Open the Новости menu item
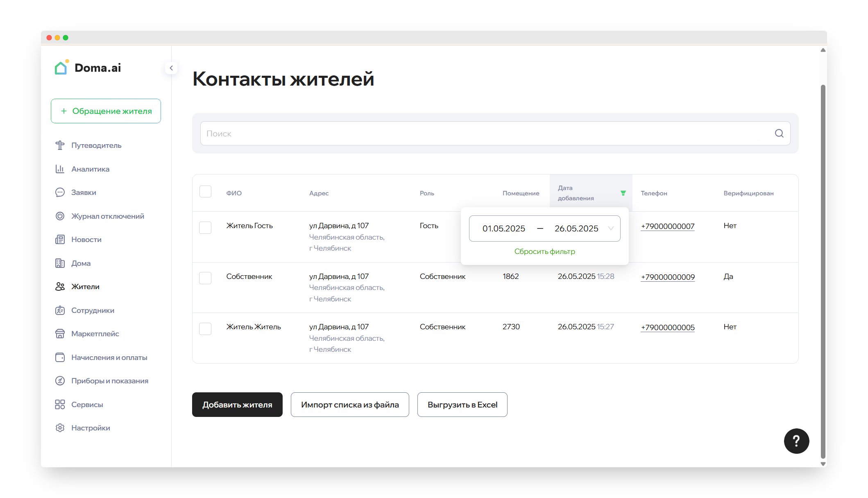 coord(86,240)
